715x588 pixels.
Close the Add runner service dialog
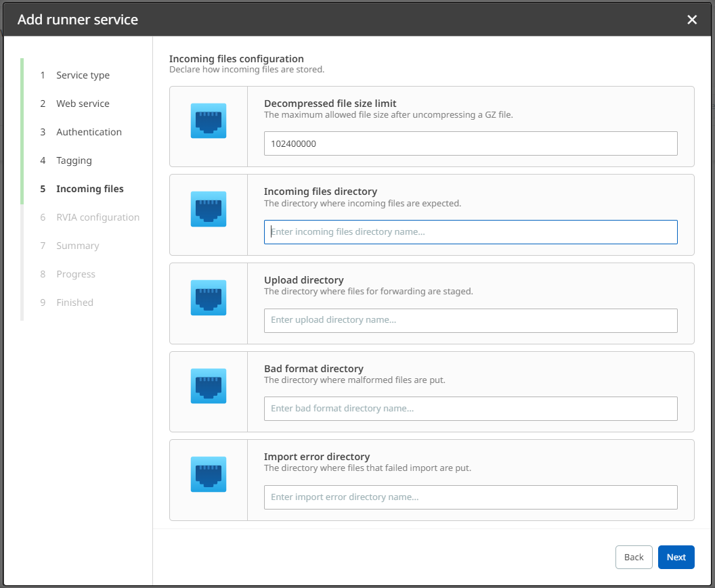tap(692, 20)
